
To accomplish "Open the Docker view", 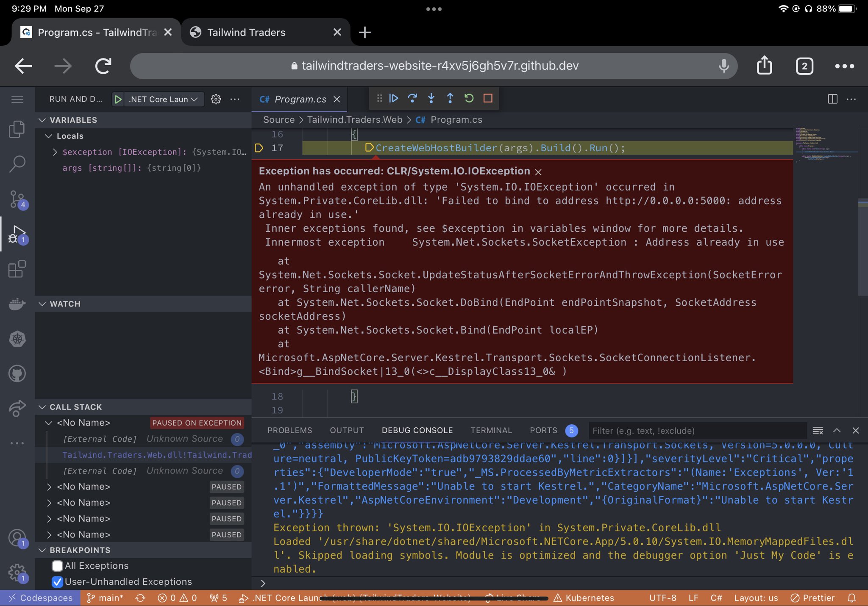I will (17, 304).
